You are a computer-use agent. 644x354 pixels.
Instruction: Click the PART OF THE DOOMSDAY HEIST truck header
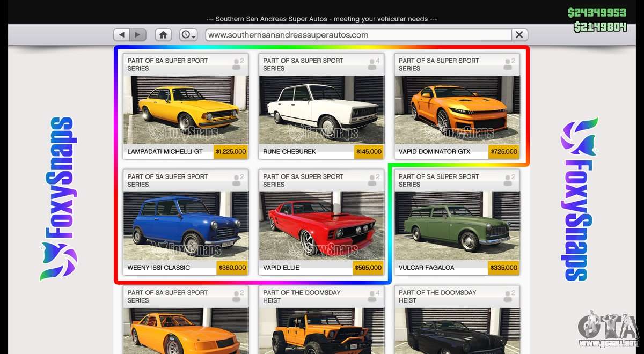click(302, 297)
